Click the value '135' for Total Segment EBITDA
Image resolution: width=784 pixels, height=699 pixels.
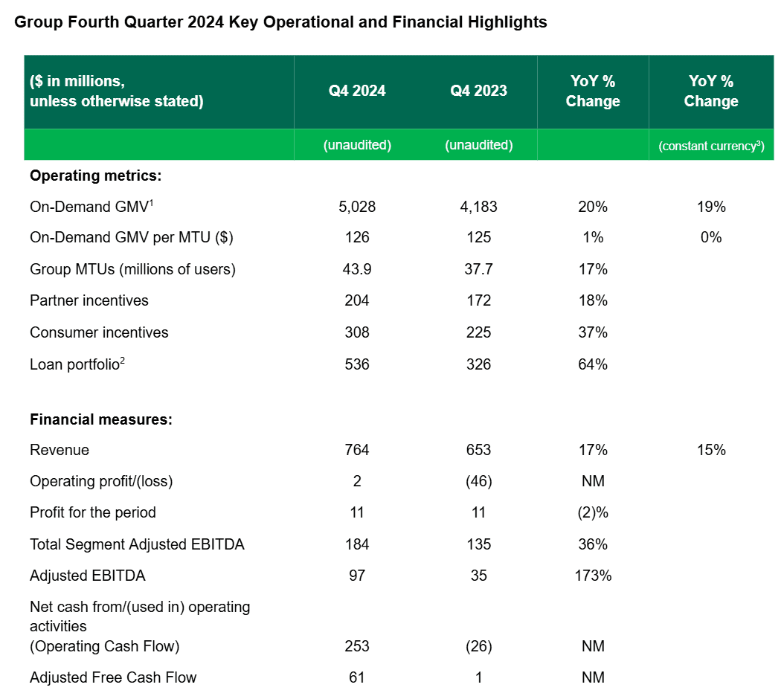478,544
